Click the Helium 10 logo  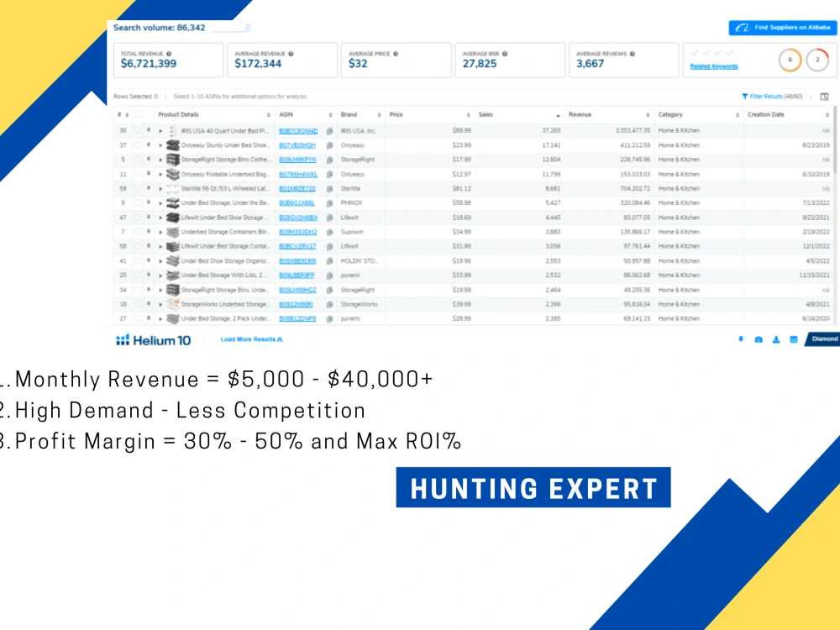[153, 340]
